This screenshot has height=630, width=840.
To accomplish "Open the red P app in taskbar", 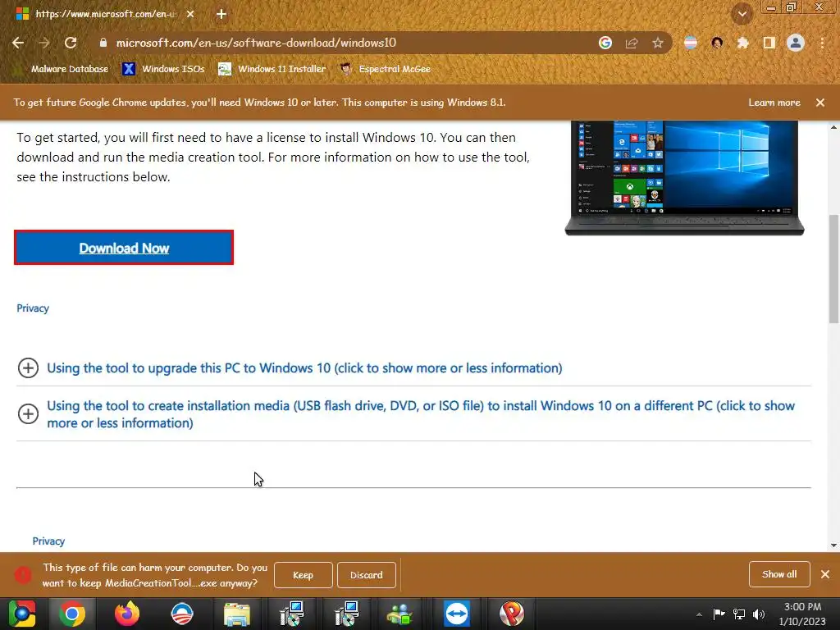I will pos(512,614).
